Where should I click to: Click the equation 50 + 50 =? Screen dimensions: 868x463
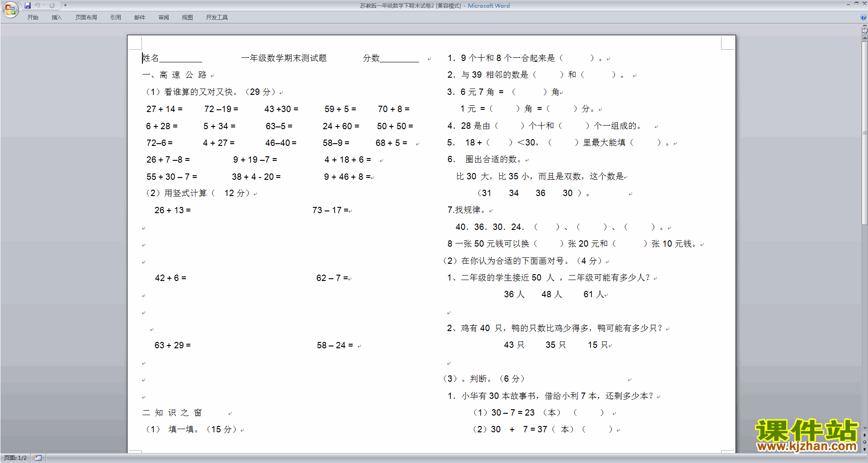point(395,126)
